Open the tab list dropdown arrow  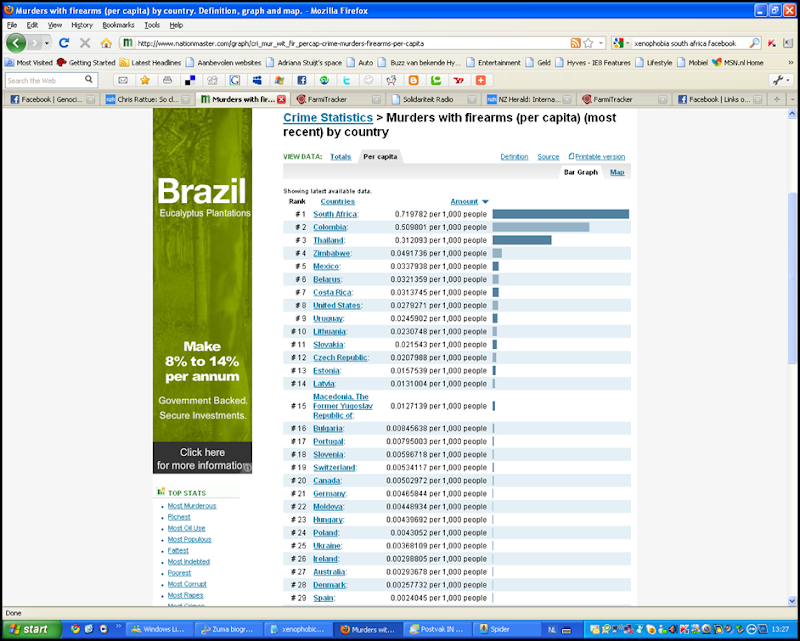click(792, 100)
